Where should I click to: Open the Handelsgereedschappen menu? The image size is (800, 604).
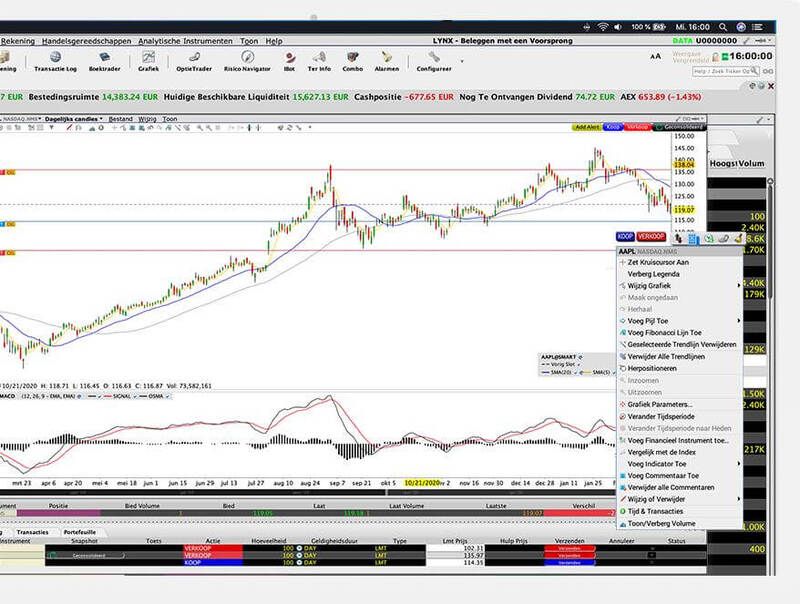(86, 41)
